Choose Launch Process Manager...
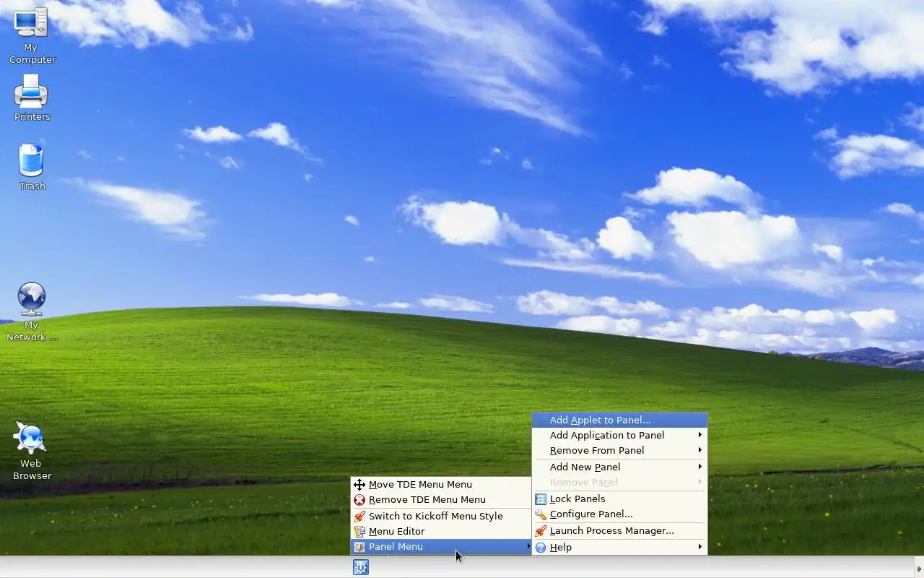This screenshot has width=924, height=578. pyautogui.click(x=619, y=531)
